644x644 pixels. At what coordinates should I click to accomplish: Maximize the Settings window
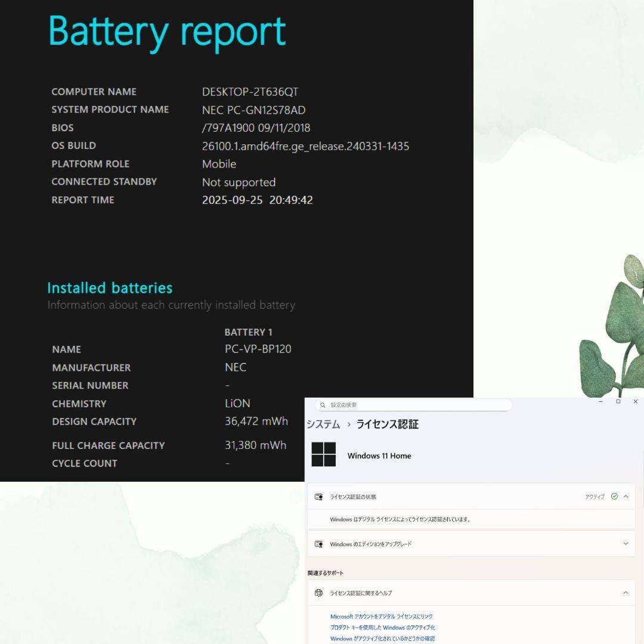click(618, 402)
